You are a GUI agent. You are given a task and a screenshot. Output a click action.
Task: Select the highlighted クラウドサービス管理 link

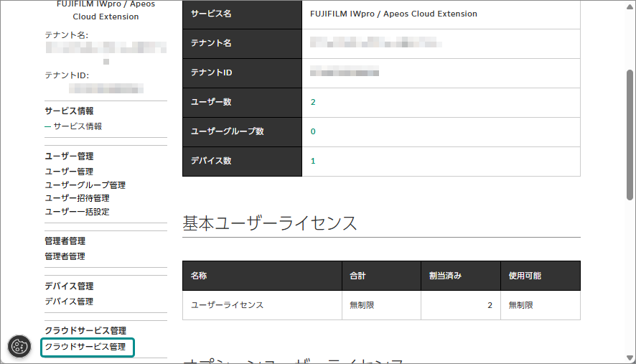pos(87,347)
